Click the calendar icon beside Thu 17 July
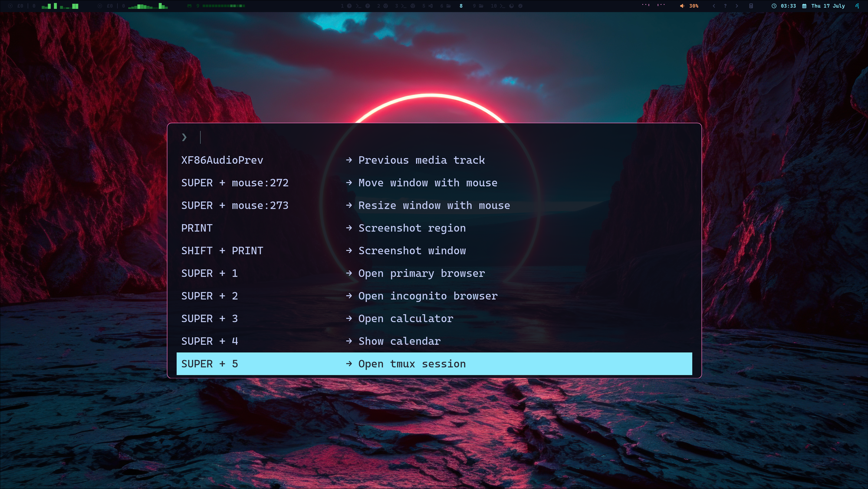 click(x=804, y=6)
